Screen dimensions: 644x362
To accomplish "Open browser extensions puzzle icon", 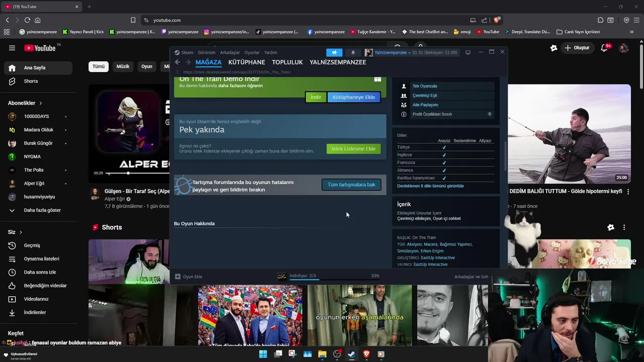I will [x=600, y=20].
